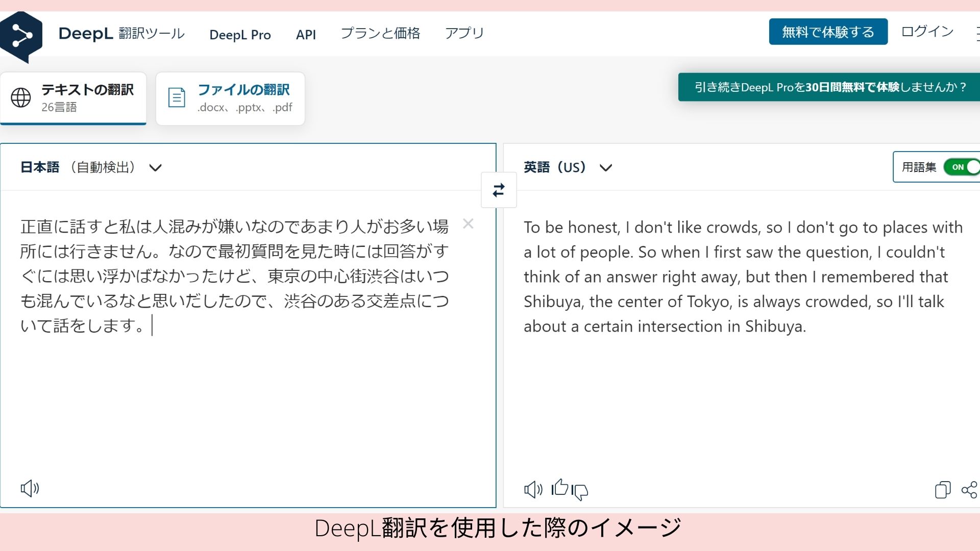
Task: Click the DeepL 翻訳ツール title
Action: tap(121, 34)
